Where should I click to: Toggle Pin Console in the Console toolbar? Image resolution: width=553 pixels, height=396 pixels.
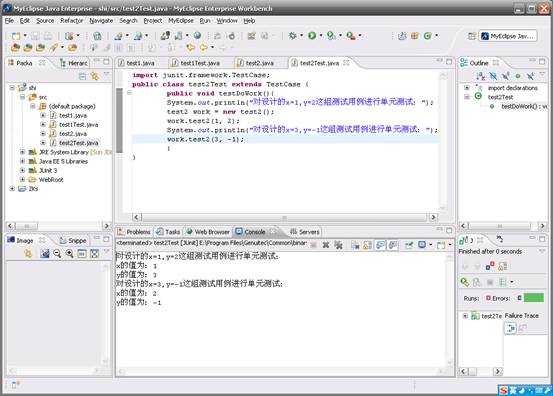(x=409, y=245)
